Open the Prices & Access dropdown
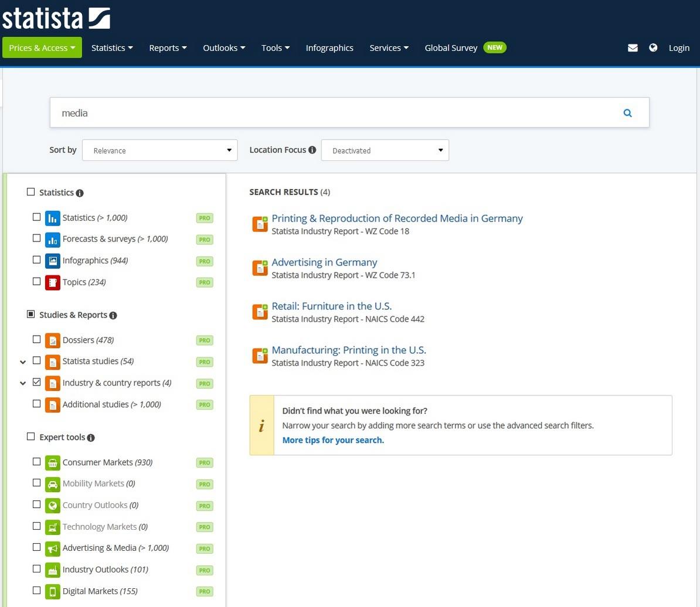The image size is (700, 607). [42, 47]
